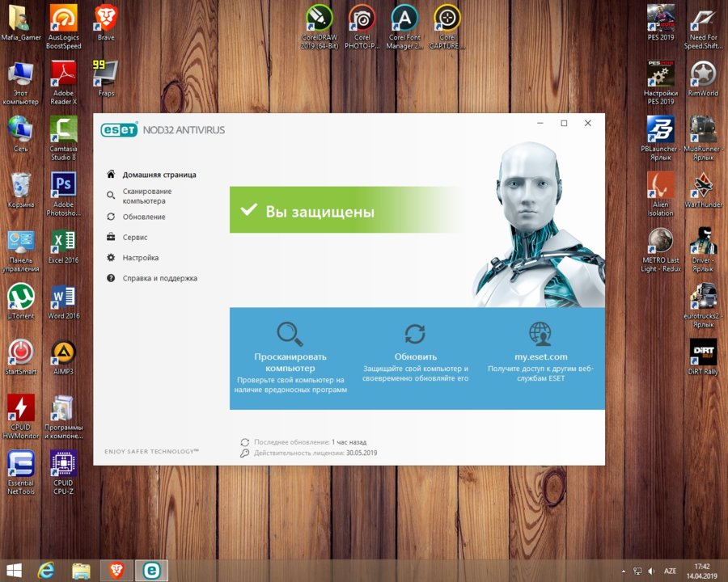
Task: Close the ESET NOD32 Antivirus window
Action: click(x=588, y=123)
